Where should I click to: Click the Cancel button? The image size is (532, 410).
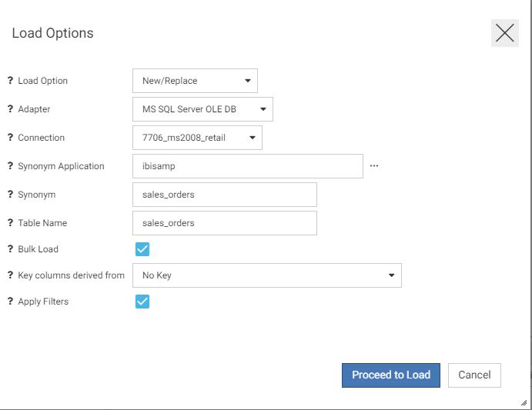click(474, 375)
